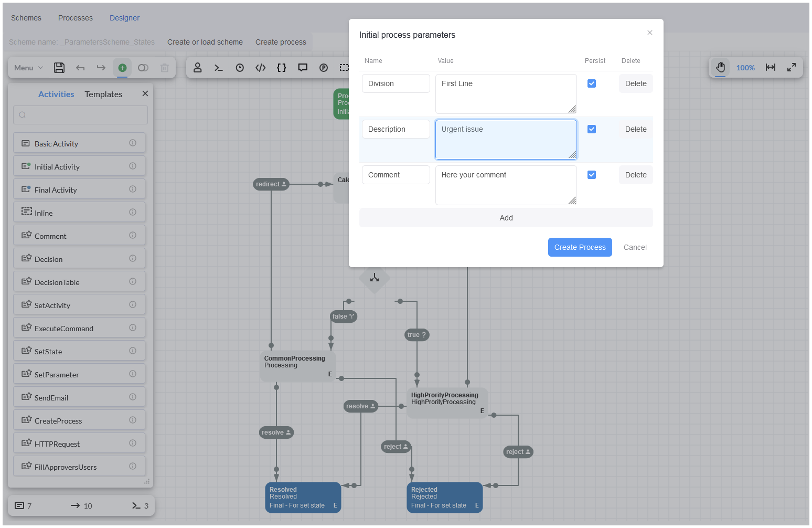This screenshot has height=528, width=812.
Task: Uncheck Persist for the Division parameter
Action: (592, 83)
